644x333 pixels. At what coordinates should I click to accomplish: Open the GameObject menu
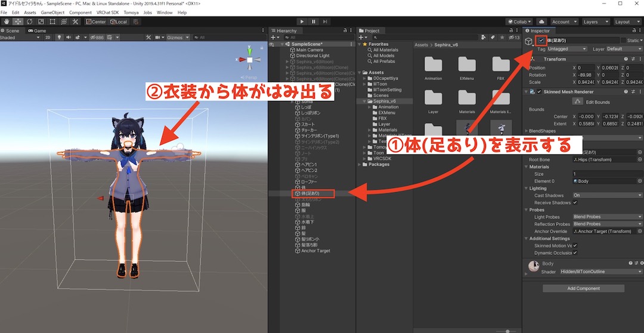point(52,13)
